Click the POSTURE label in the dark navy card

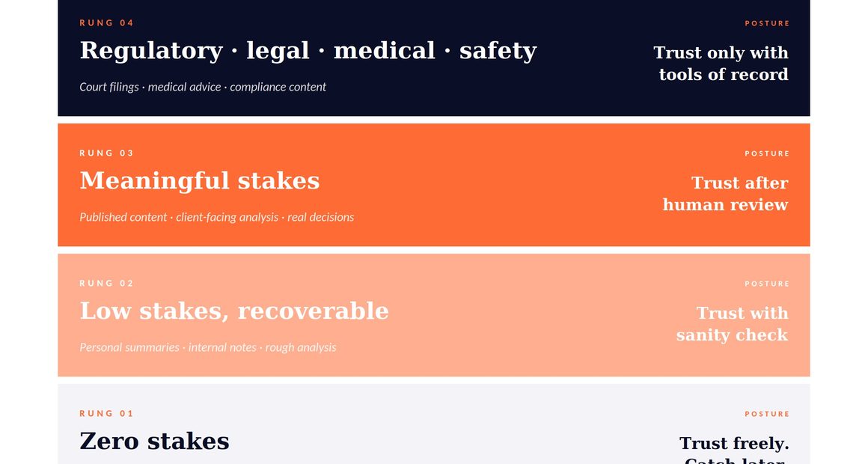pos(767,23)
